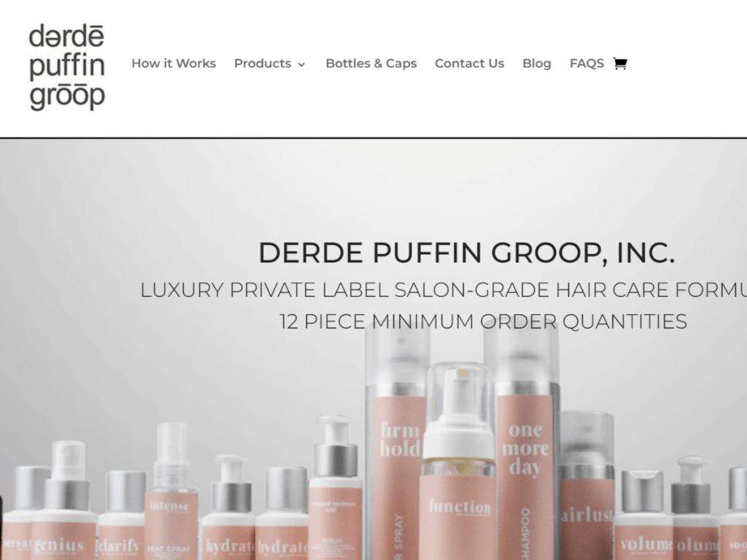
Task: Select the tropical moisture seal serum bottle
Action: pos(336,491)
